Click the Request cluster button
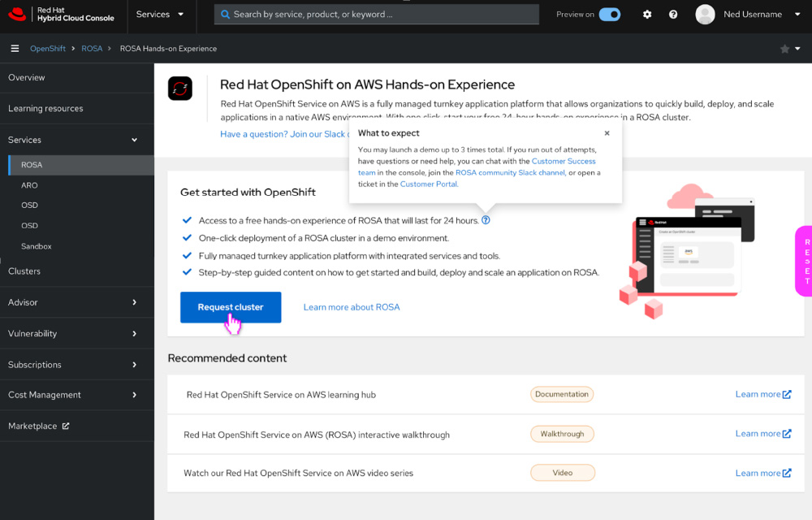 [231, 307]
